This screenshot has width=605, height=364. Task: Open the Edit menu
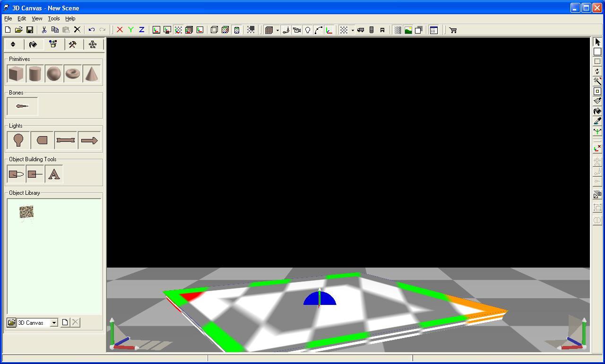click(x=22, y=18)
